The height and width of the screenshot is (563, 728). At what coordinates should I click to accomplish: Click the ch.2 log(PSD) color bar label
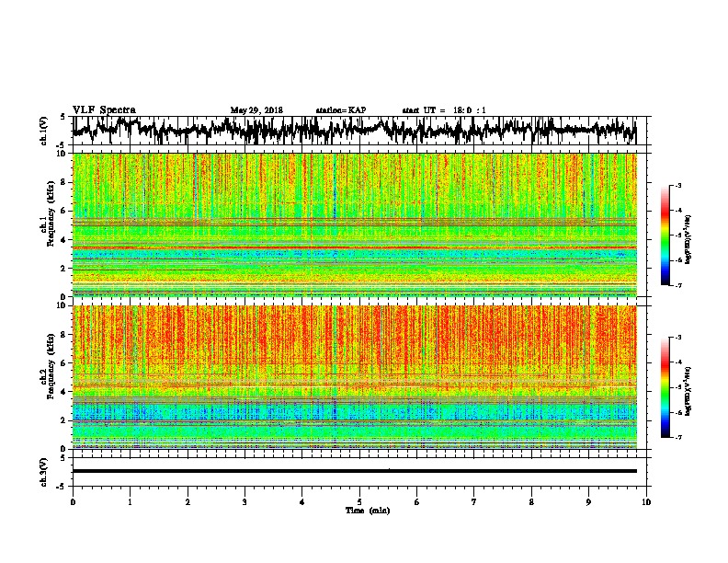(x=688, y=391)
